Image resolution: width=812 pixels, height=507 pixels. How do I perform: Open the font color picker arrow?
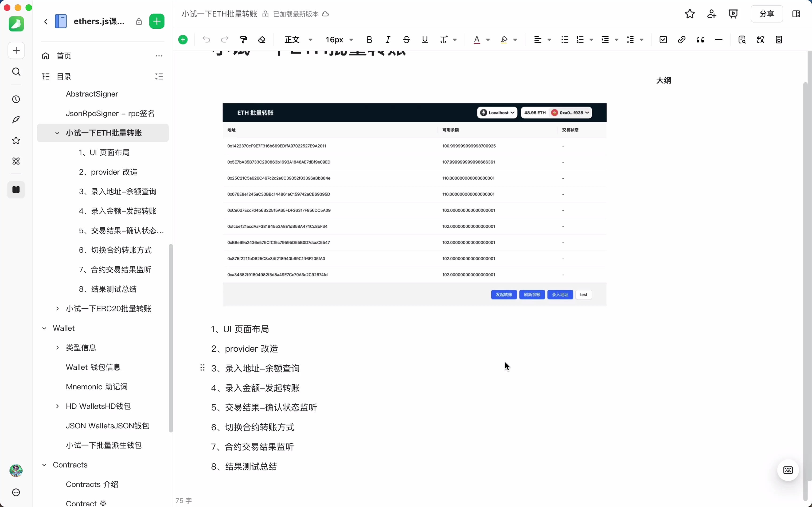488,40
